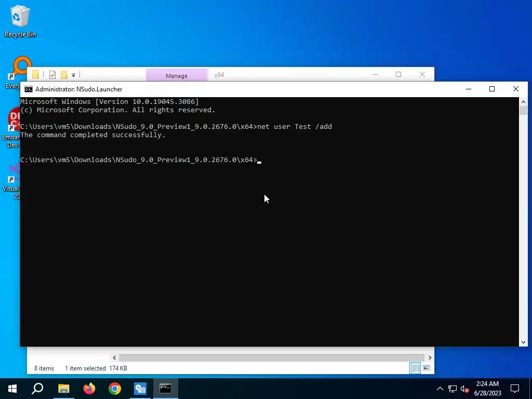Viewport: 532px width, 399px height.
Task: Click the '(c) Microsoft Corporation. All rights reserved.' line
Action: tap(118, 110)
